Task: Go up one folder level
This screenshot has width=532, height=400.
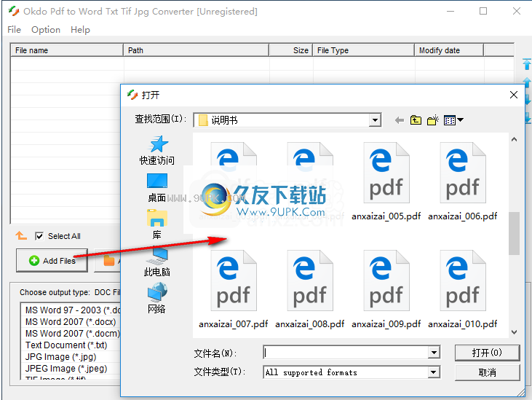Action: pos(416,120)
